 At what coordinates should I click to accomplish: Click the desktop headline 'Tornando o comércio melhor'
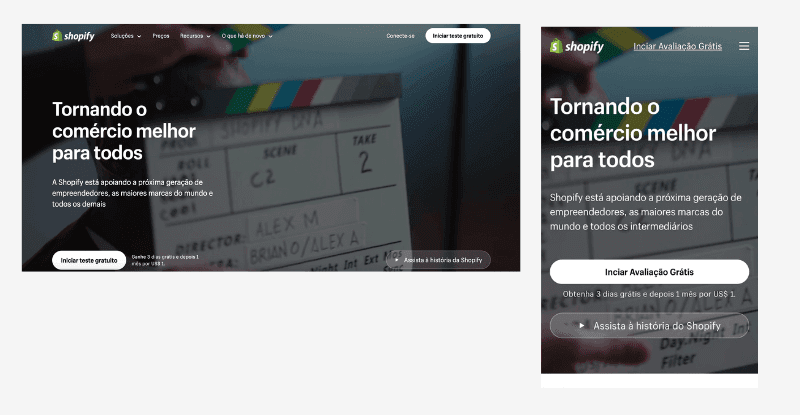tap(113, 130)
